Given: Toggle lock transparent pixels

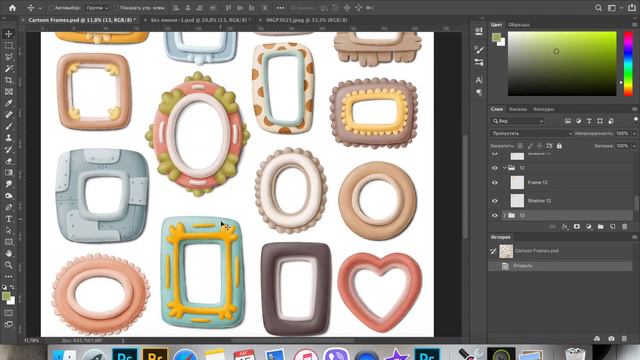Looking at the screenshot, I should 520,146.
